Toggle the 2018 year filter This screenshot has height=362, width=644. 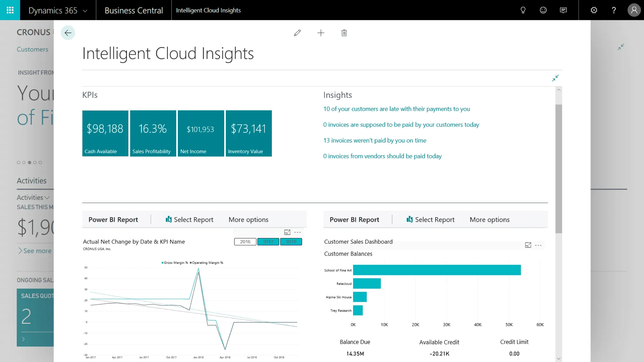pos(291,241)
